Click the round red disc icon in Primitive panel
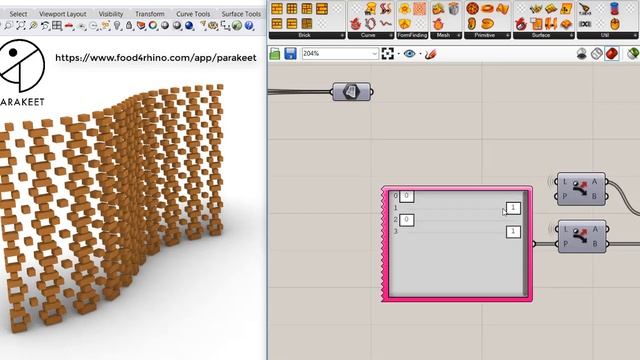This screenshot has width=640, height=360. 472,8
